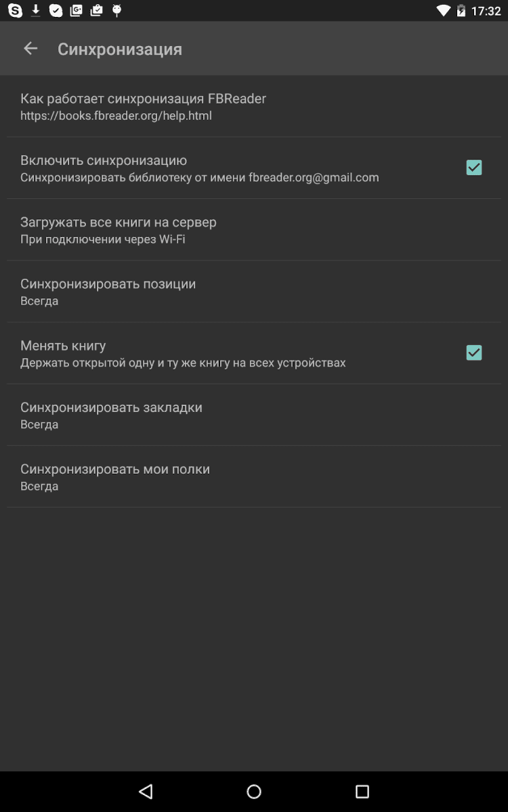508x812 pixels.
Task: Open 'Загружать все книги на сервер' options
Action: [119, 229]
